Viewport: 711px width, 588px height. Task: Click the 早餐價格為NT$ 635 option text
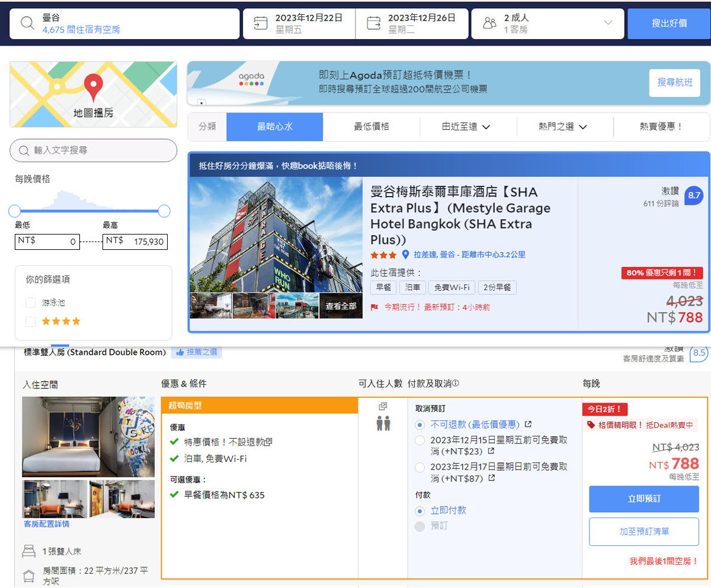coord(224,494)
